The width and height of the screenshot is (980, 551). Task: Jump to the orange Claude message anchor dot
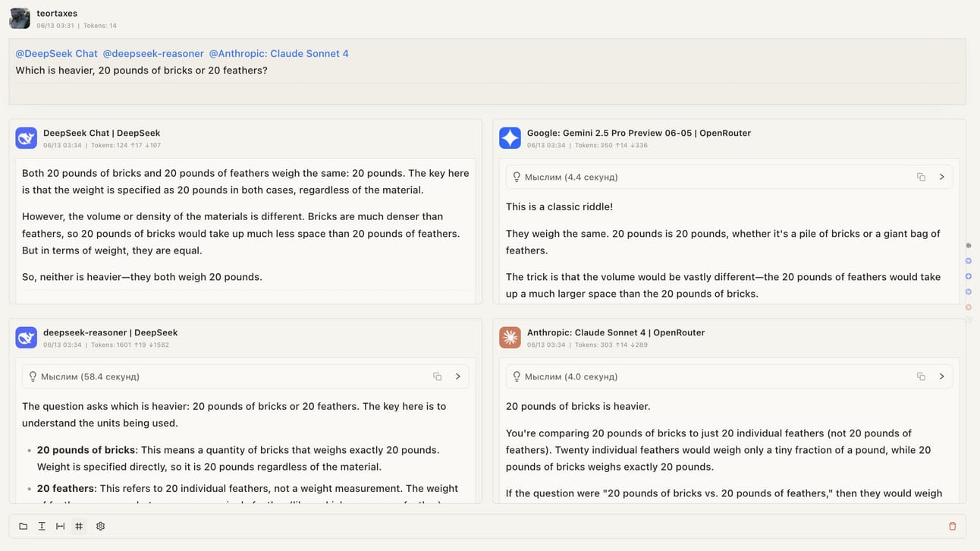pyautogui.click(x=969, y=307)
